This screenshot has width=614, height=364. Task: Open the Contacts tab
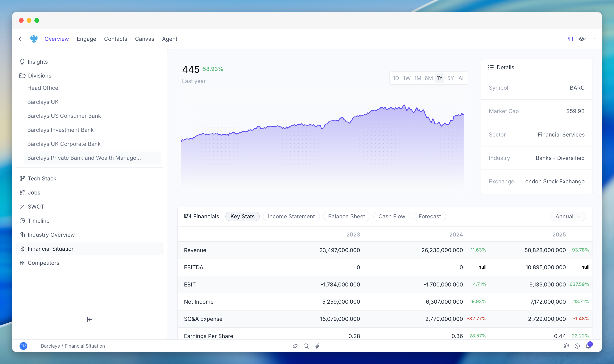click(116, 39)
